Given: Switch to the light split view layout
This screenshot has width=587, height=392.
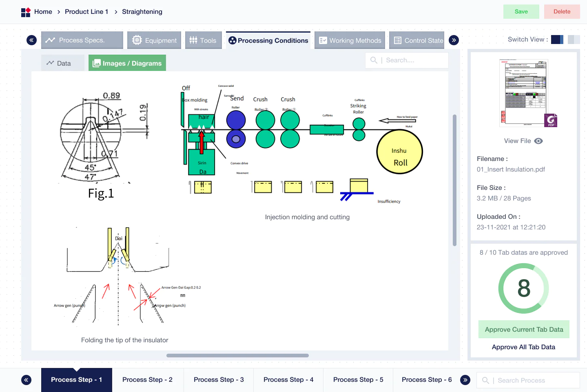Looking at the screenshot, I should coord(574,40).
